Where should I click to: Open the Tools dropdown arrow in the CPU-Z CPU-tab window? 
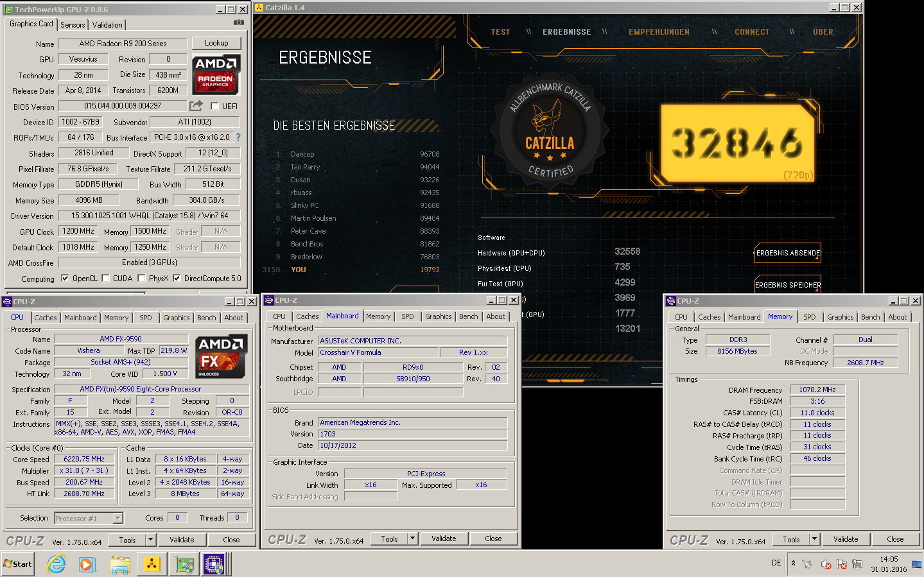click(151, 540)
